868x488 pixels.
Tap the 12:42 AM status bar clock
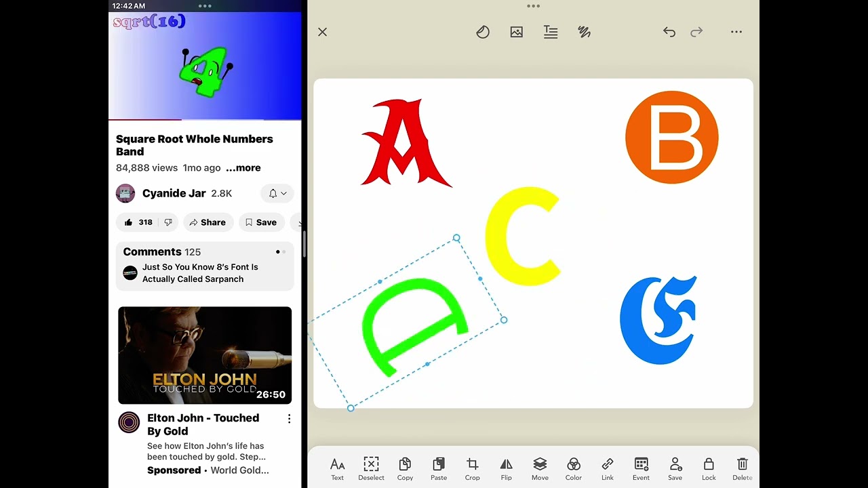(128, 6)
